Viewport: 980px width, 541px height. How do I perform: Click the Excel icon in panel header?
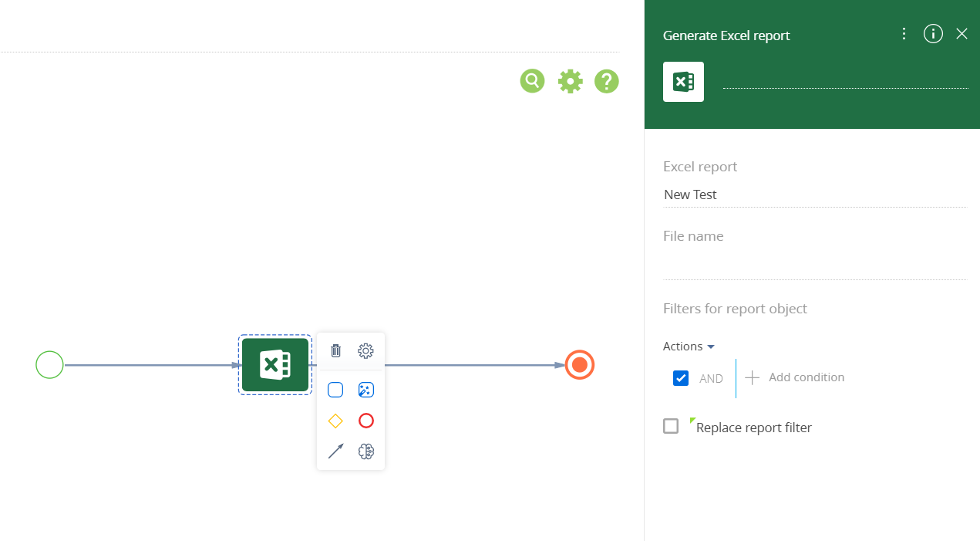click(x=683, y=82)
